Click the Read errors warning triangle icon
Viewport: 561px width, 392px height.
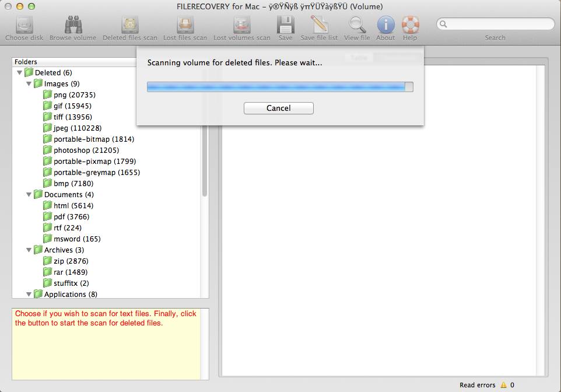tap(503, 385)
